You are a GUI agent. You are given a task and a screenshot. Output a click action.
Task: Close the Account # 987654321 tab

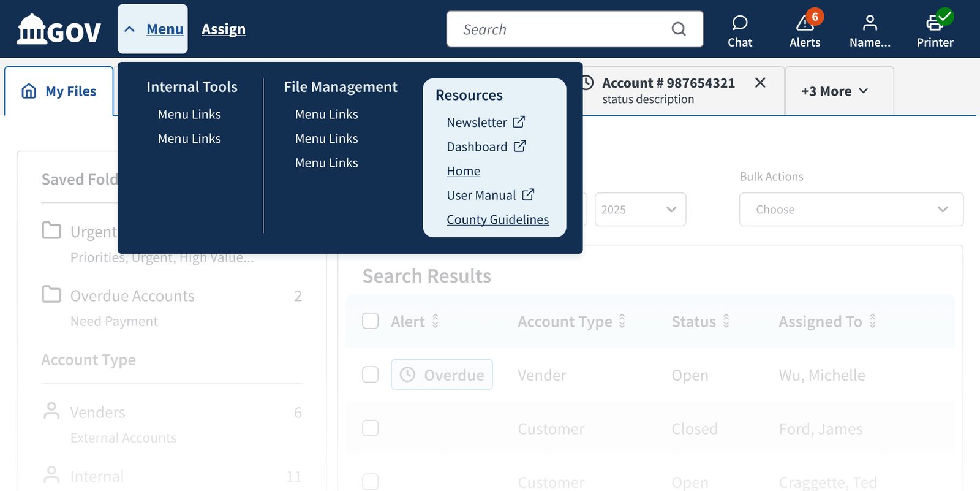pyautogui.click(x=760, y=83)
